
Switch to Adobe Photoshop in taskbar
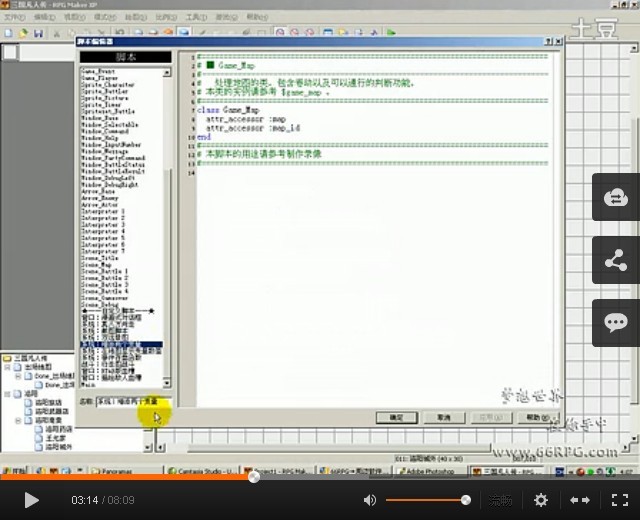tap(430, 471)
